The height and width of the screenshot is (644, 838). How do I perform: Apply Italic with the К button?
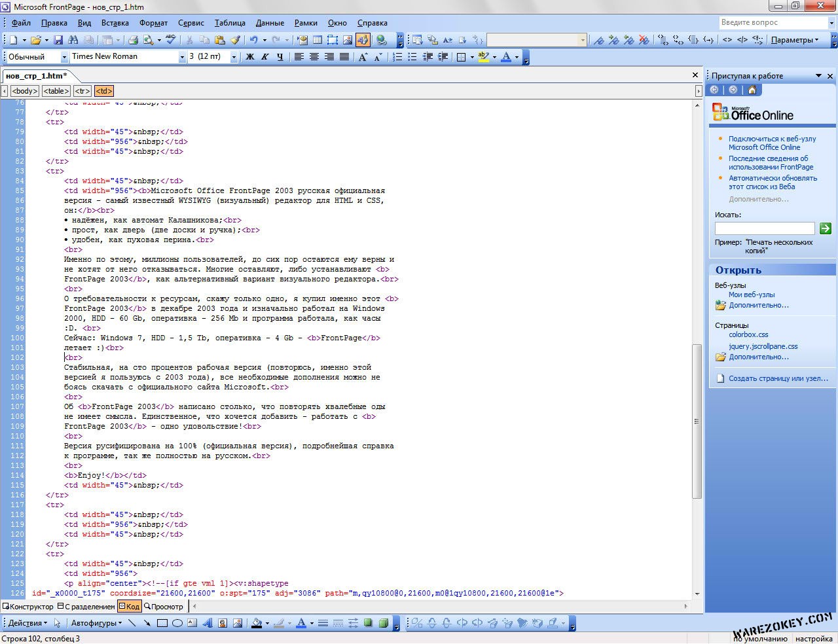click(x=265, y=57)
